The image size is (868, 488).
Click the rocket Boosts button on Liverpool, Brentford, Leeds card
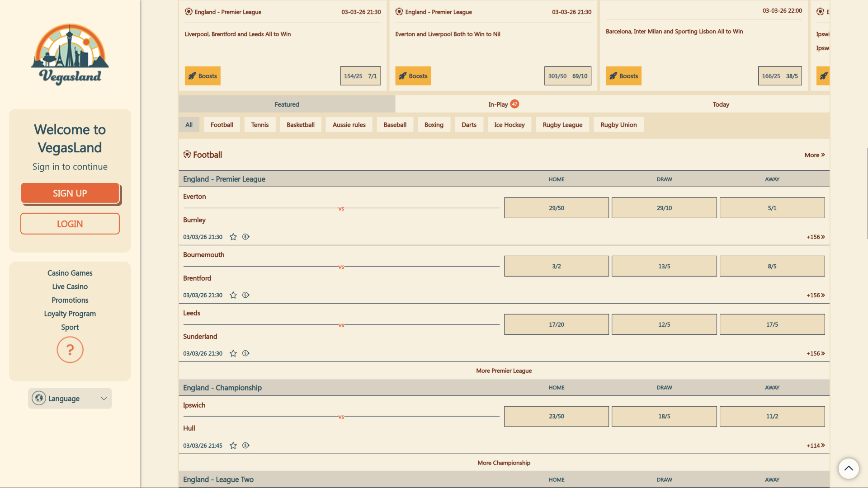click(x=203, y=76)
